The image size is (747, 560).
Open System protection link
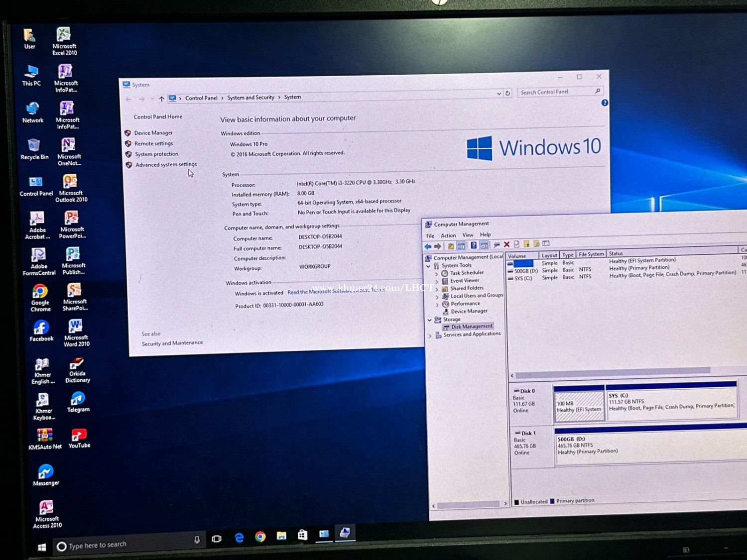156,154
